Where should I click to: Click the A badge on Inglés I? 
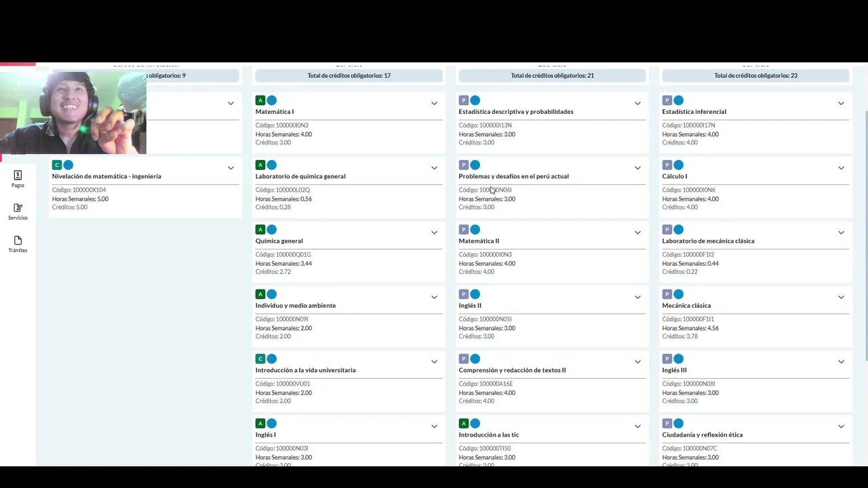[x=260, y=424]
